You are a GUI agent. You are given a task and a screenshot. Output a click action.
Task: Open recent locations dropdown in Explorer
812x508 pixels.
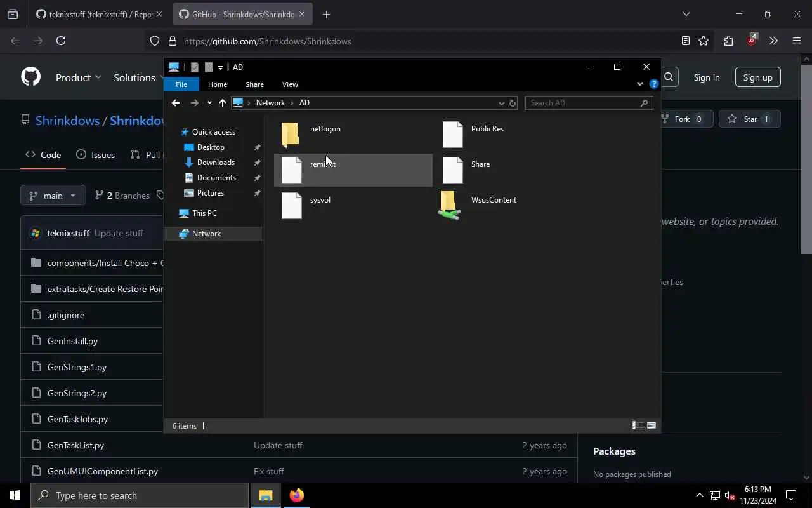pyautogui.click(x=209, y=103)
